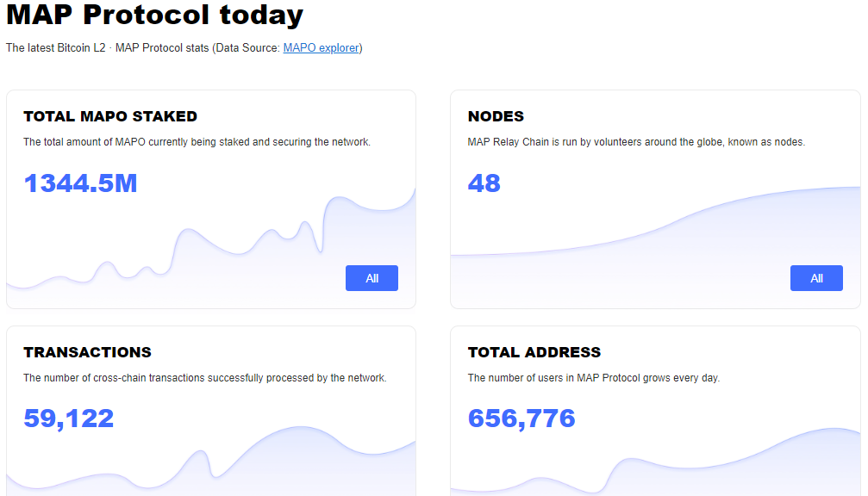
Task: Click the staked MAPO description text
Action: click(197, 142)
